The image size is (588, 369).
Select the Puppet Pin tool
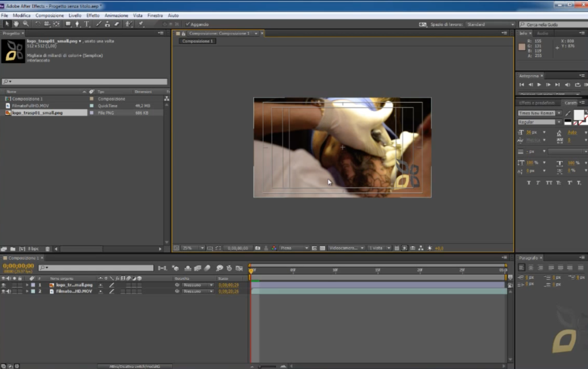(x=141, y=24)
